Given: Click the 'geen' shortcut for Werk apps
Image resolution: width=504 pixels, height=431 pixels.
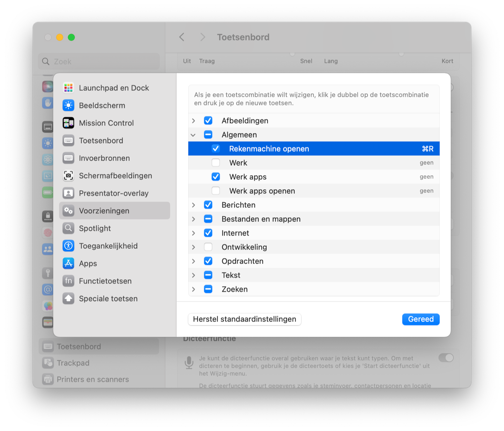Looking at the screenshot, I should pyautogui.click(x=426, y=177).
